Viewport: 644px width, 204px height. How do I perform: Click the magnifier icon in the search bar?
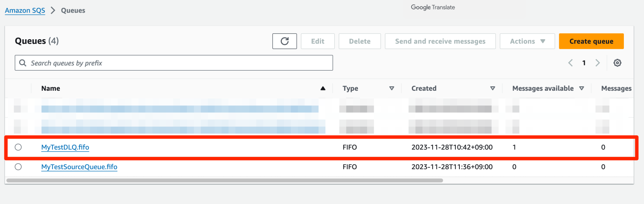pyautogui.click(x=22, y=63)
